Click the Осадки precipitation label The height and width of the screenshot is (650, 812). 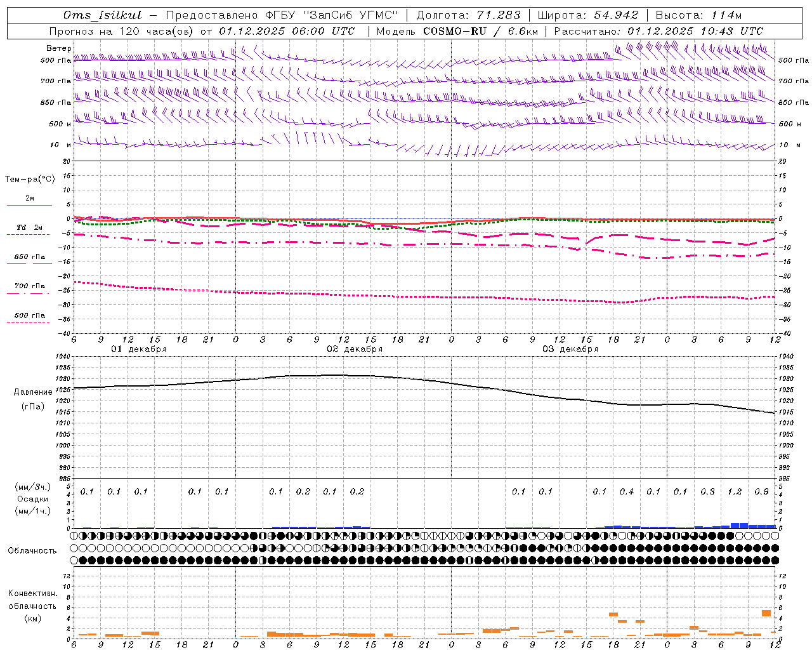click(x=32, y=499)
